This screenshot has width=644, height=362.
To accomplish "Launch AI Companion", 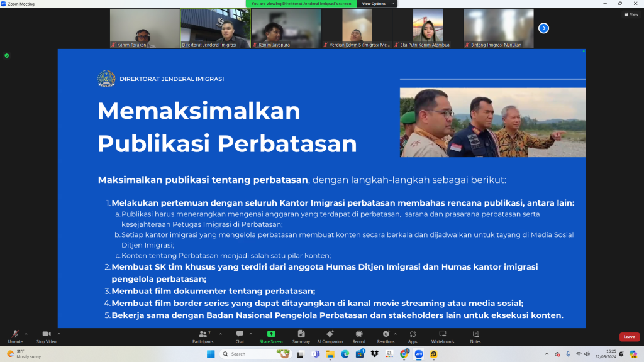I will [x=330, y=337].
